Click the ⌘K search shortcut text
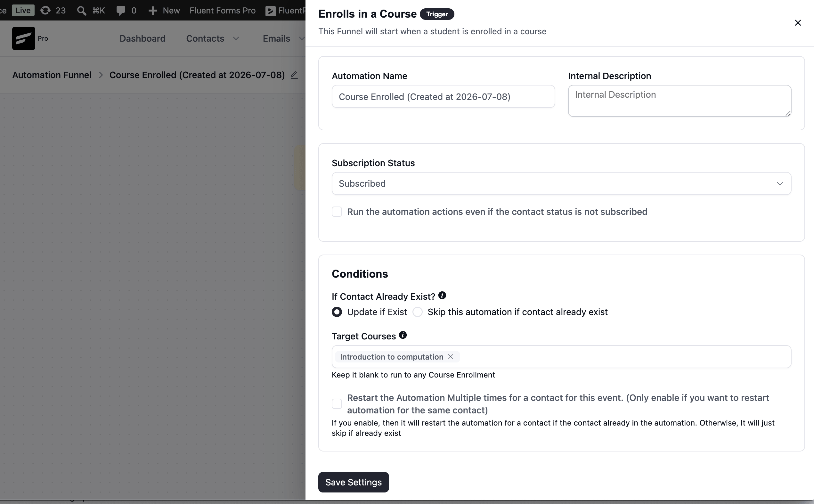The height and width of the screenshot is (504, 814). tap(99, 11)
